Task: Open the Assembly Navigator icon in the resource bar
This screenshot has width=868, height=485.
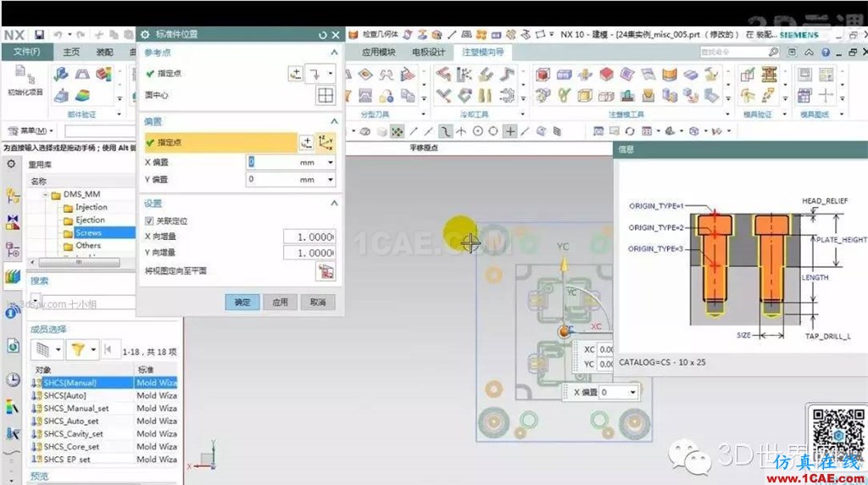Action: [13, 195]
